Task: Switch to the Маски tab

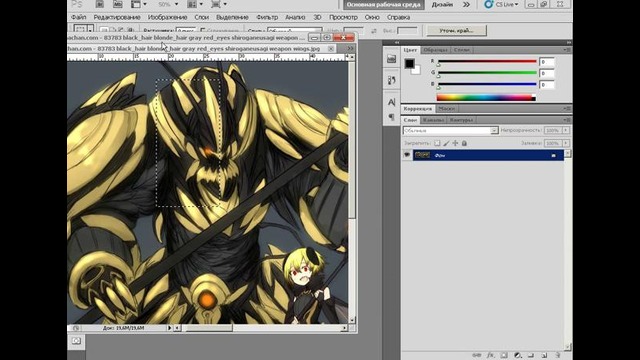Action: coord(447,109)
